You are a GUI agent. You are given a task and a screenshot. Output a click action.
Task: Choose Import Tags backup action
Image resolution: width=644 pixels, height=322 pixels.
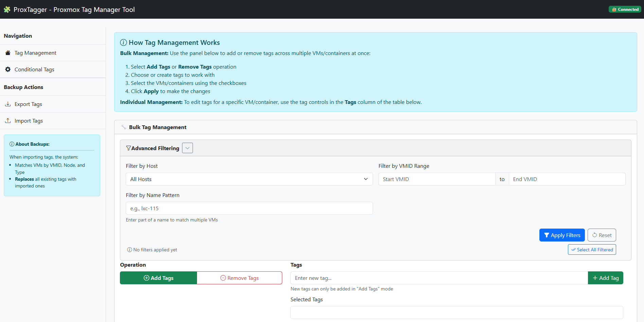[53, 121]
